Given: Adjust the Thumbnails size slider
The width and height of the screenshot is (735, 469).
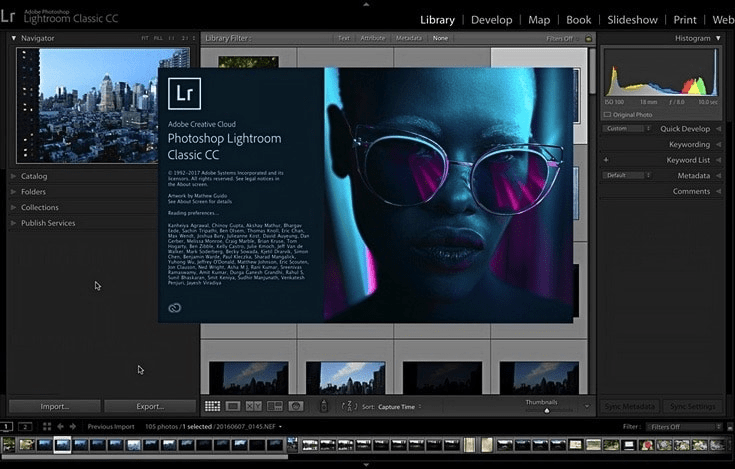Looking at the screenshot, I should [546, 410].
